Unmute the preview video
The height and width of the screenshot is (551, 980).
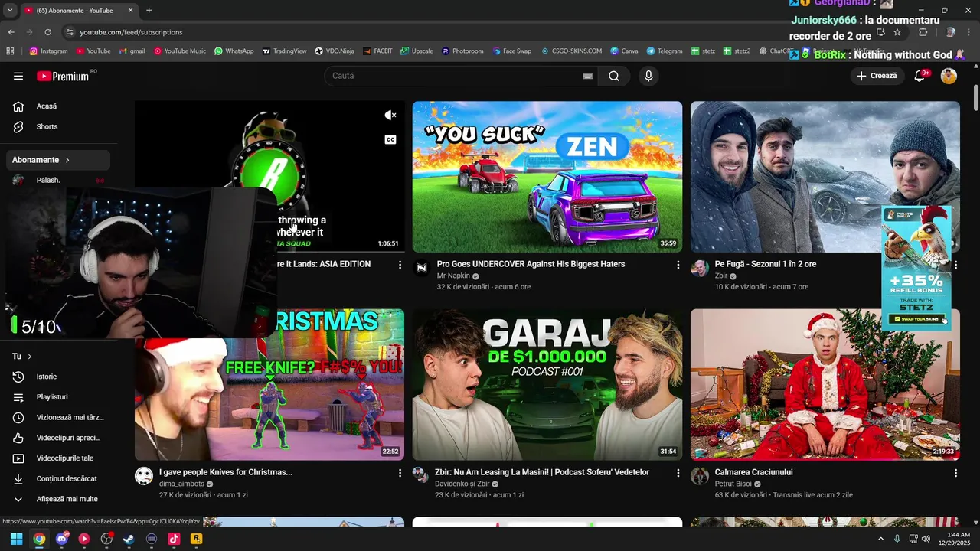(x=390, y=116)
